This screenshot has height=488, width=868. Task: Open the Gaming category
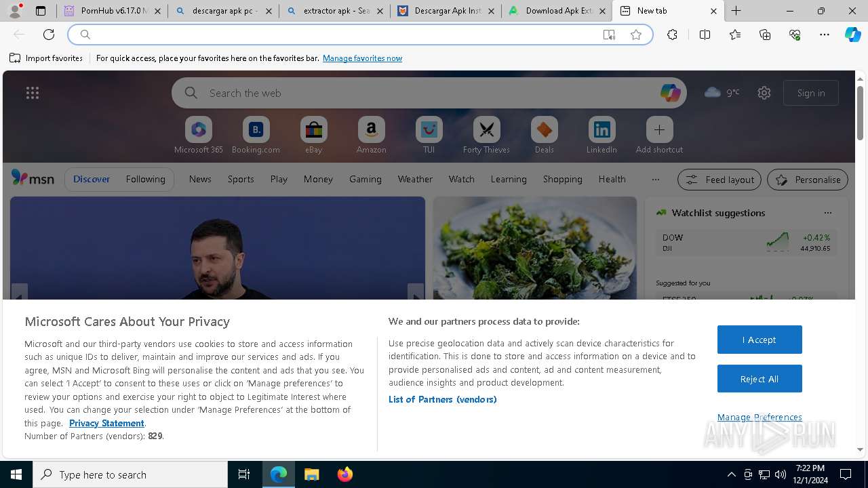(x=366, y=179)
